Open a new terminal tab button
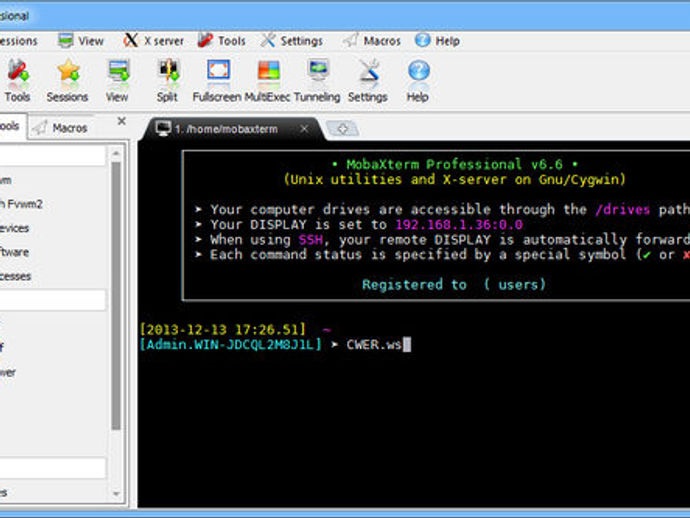The height and width of the screenshot is (518, 690). pyautogui.click(x=342, y=129)
